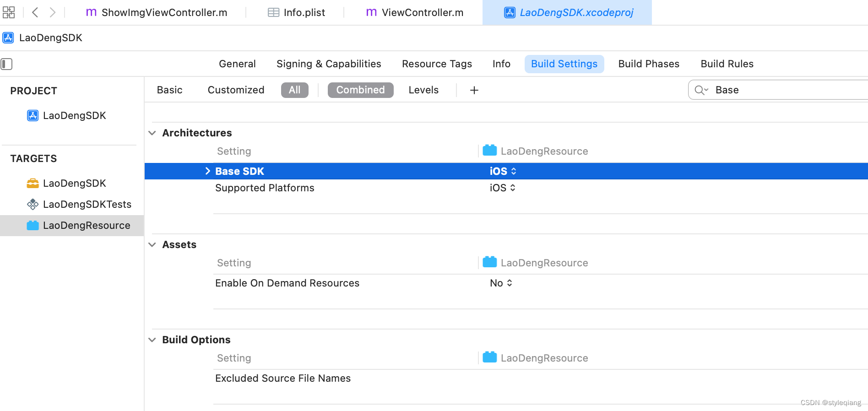This screenshot has height=411, width=868.
Task: Collapse the Architectures section
Action: (152, 133)
